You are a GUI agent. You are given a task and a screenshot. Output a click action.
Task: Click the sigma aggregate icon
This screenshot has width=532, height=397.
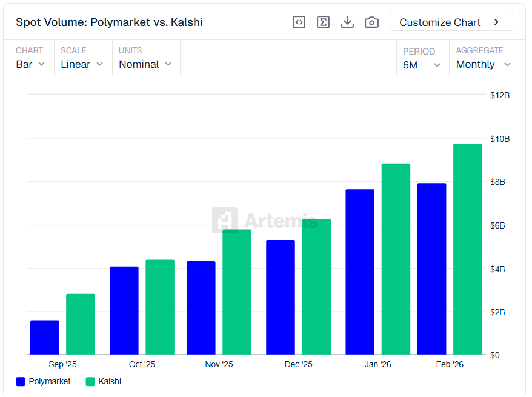pyautogui.click(x=324, y=22)
